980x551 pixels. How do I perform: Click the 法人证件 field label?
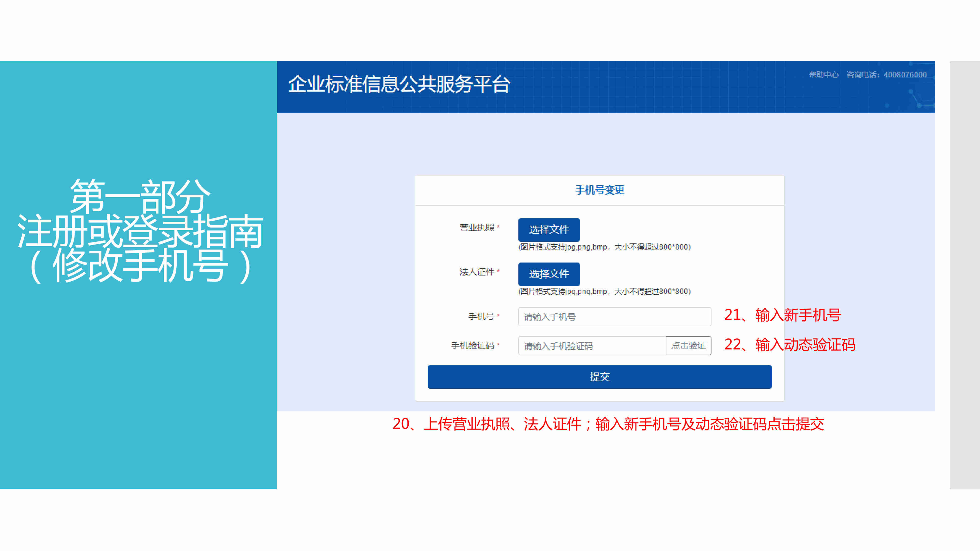[x=477, y=272]
